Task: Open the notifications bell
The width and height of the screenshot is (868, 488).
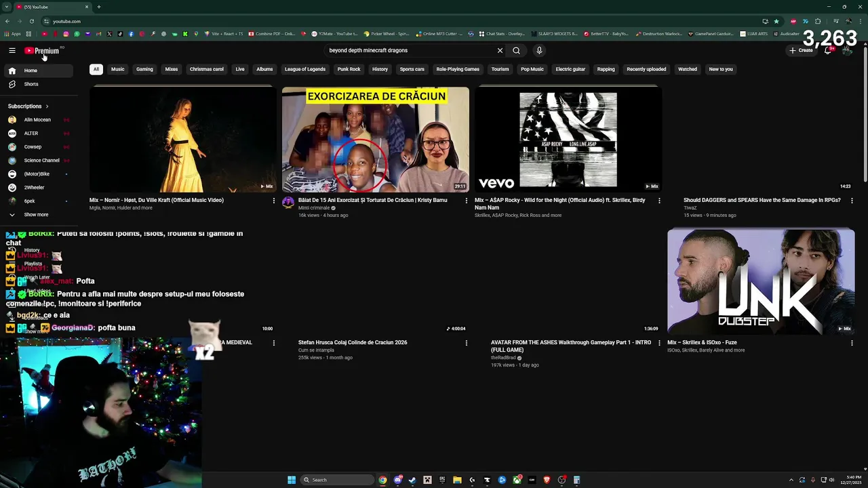Action: [x=828, y=50]
